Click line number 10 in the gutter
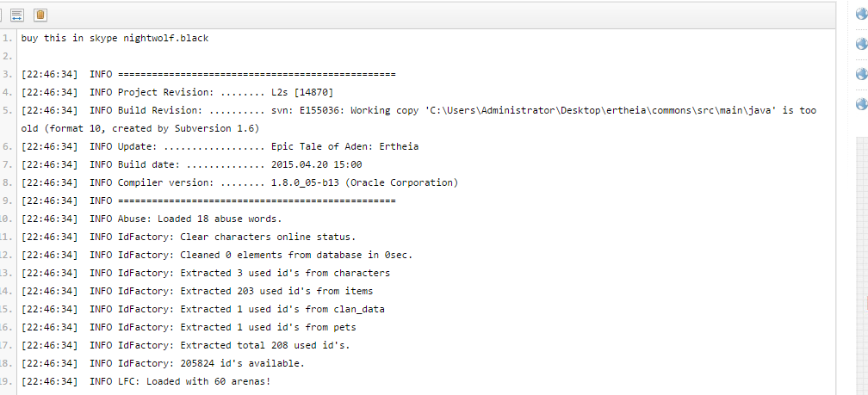Viewport: 868px width, 395px height. [x=7, y=219]
